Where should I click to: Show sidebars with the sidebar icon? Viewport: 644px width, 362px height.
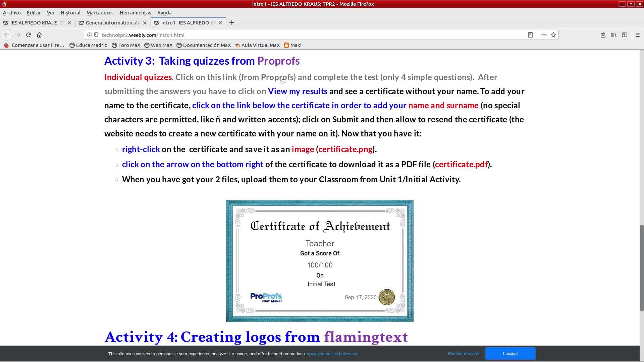[x=625, y=35]
